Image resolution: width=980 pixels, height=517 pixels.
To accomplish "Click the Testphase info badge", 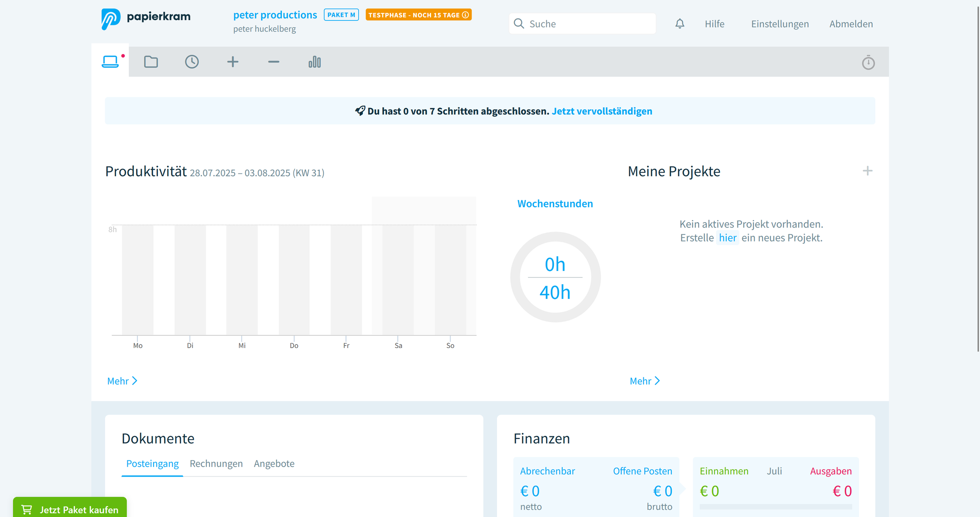I will point(418,15).
